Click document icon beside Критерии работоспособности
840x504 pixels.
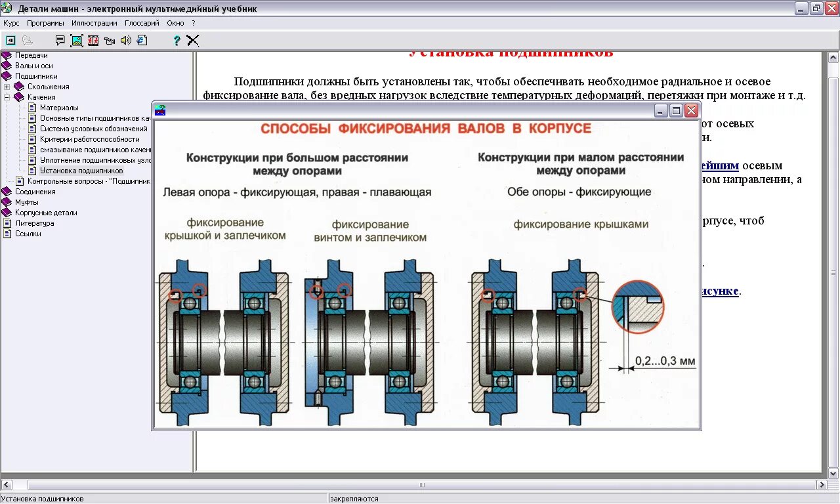33,139
